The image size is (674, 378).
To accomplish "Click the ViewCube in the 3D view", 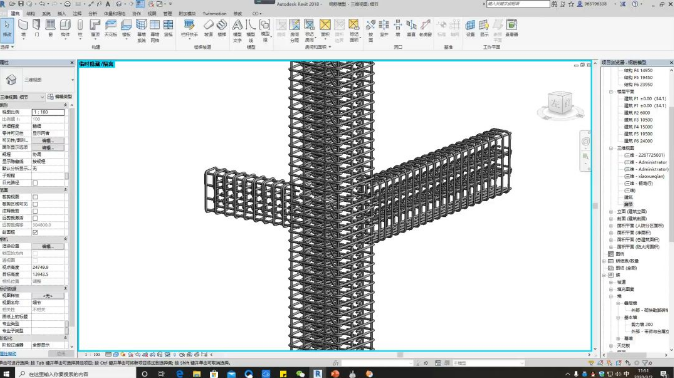I will tap(560, 103).
